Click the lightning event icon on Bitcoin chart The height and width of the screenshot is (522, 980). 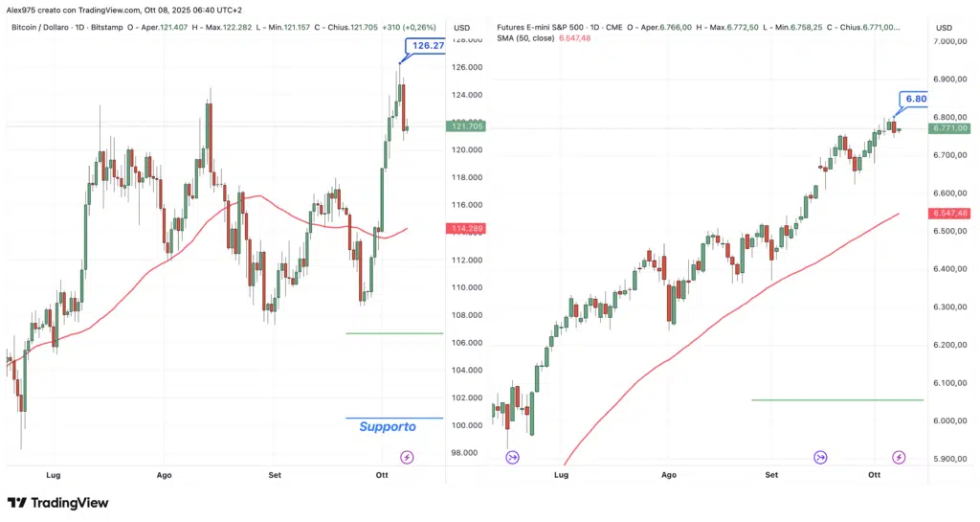(x=408, y=457)
